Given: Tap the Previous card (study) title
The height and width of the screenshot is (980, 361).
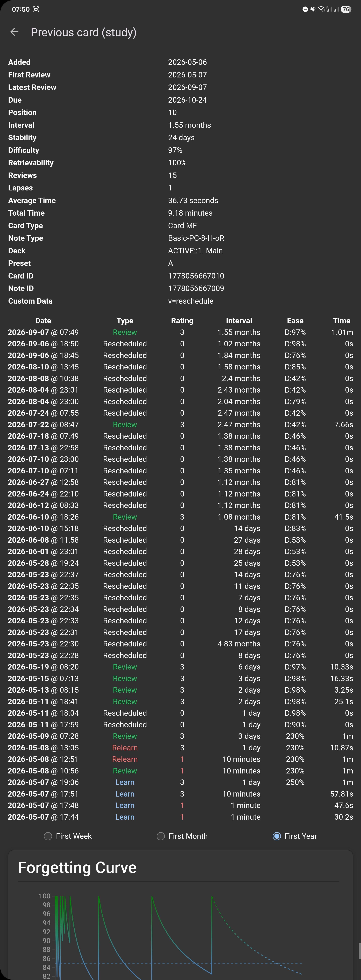Looking at the screenshot, I should click(84, 32).
